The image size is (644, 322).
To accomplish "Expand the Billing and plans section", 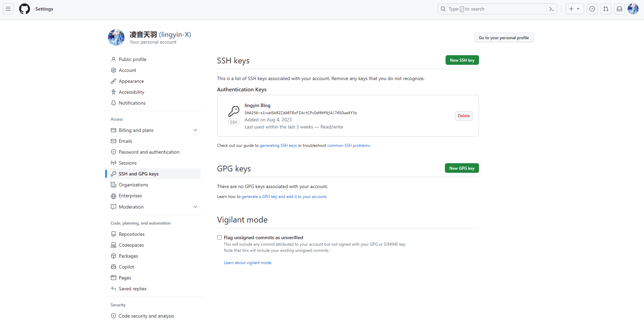I will pos(195,130).
